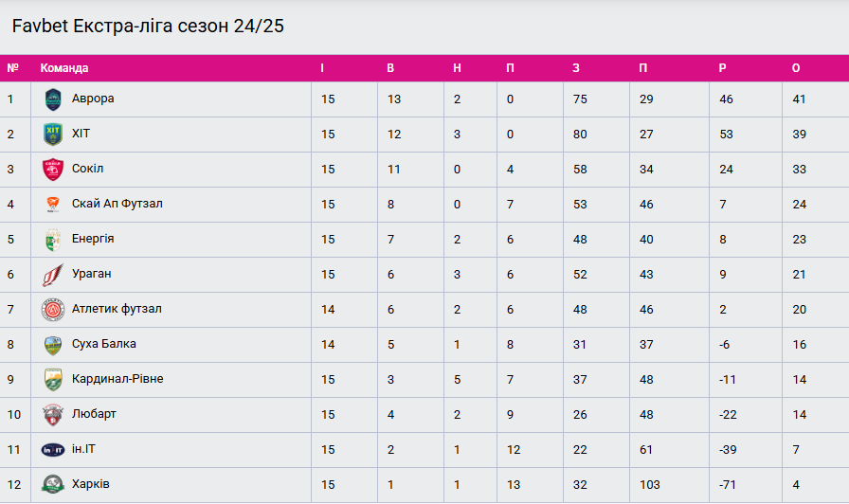The image size is (849, 504).
Task: Click the Команда column header
Action: coord(64,68)
